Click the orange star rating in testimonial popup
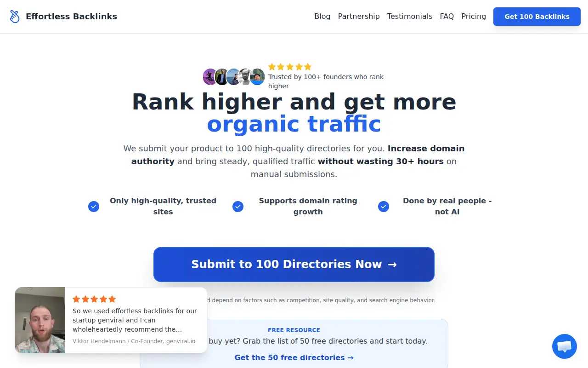 tap(94, 299)
